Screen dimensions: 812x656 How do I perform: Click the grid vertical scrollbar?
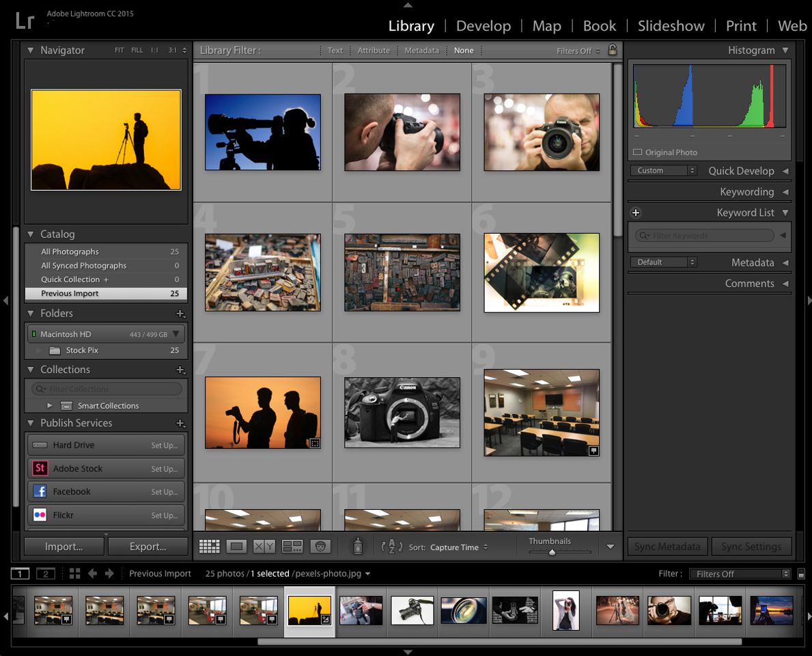point(617,150)
